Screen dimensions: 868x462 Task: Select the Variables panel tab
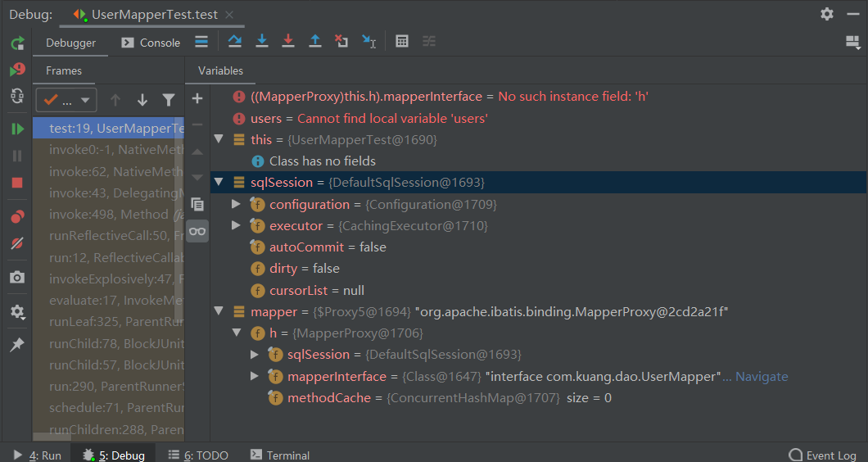(x=220, y=71)
